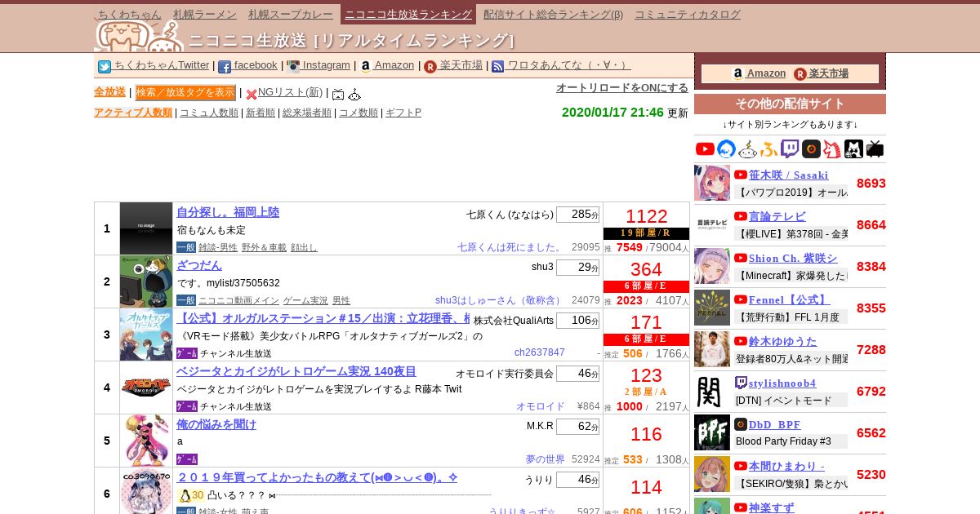Click the YouTube icon beside 言論テレビ

coord(741,216)
